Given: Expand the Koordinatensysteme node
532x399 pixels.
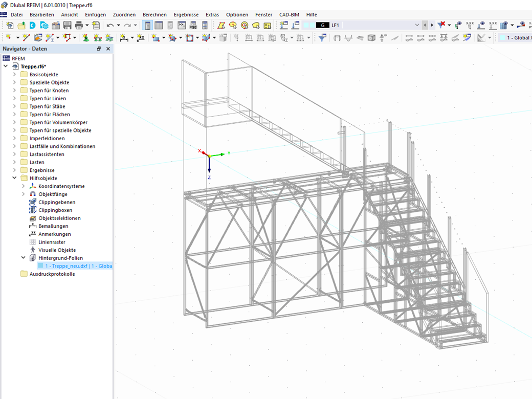Looking at the screenshot, I should point(23,186).
